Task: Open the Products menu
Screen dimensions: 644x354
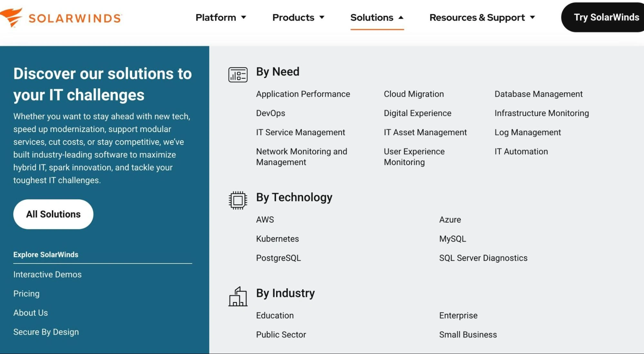Action: click(x=298, y=17)
